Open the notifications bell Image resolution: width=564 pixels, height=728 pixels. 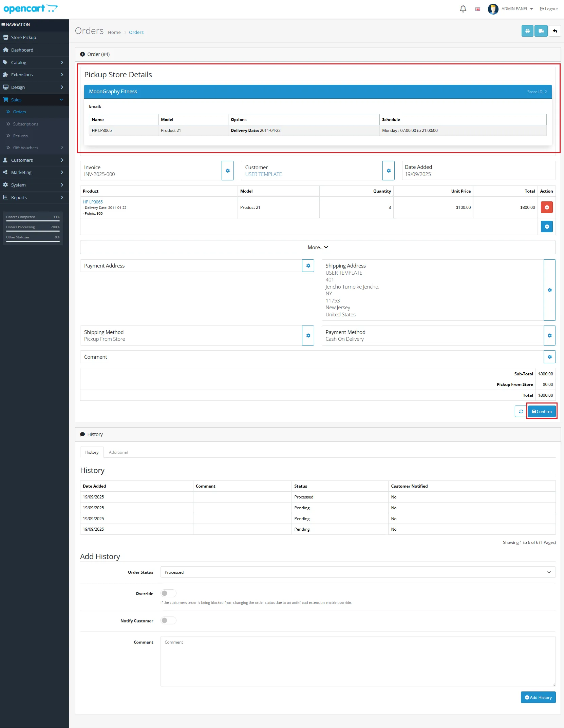click(463, 9)
